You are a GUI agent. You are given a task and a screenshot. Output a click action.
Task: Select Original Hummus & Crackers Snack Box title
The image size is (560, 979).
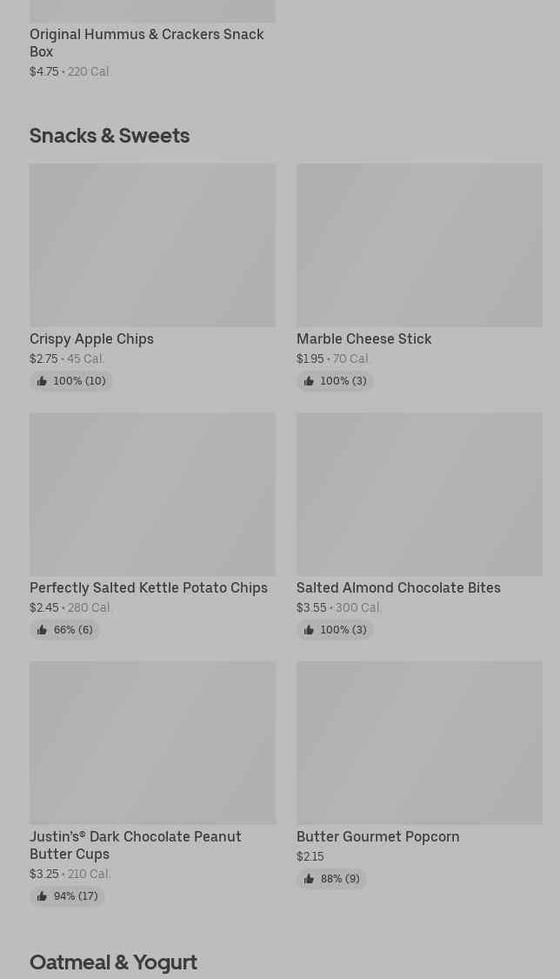[146, 43]
